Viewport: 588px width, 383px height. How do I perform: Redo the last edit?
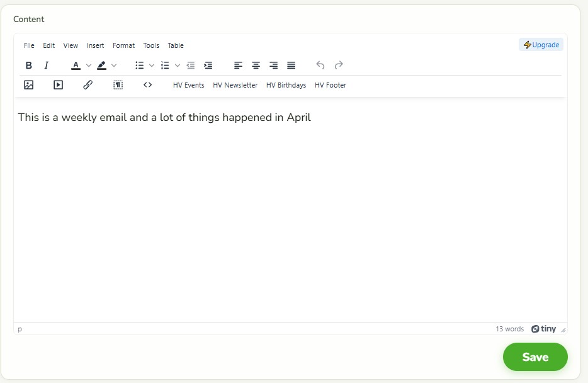[339, 66]
